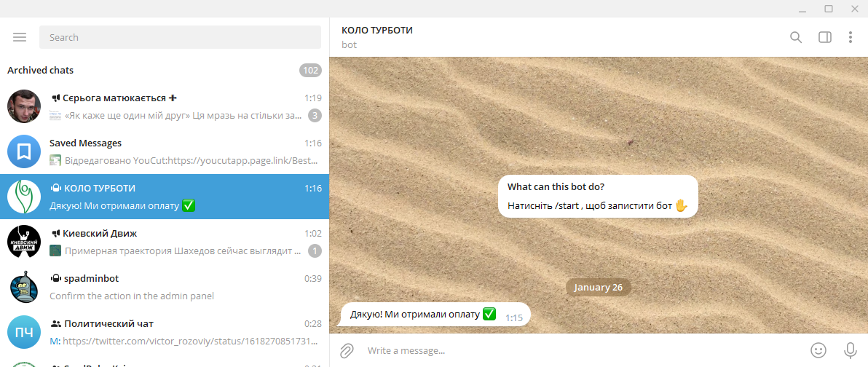Click Сєрьога матюкається profile photo
Viewport: 868px width, 367px height.
click(x=24, y=106)
